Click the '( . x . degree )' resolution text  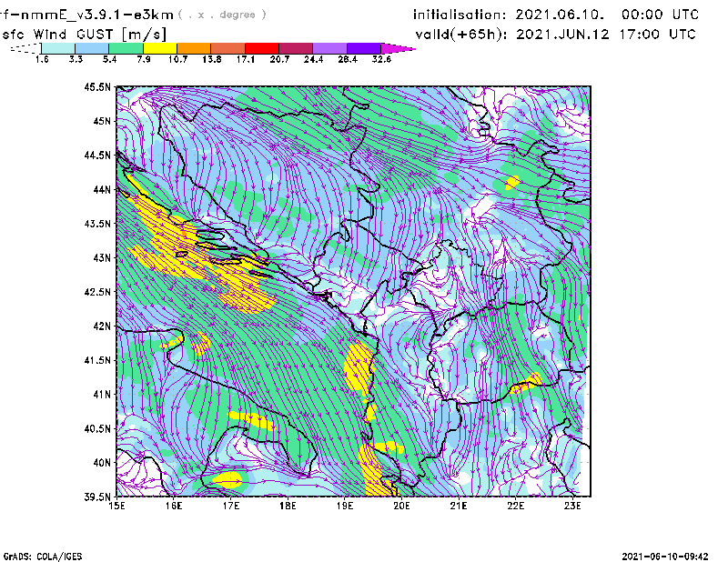222,15
